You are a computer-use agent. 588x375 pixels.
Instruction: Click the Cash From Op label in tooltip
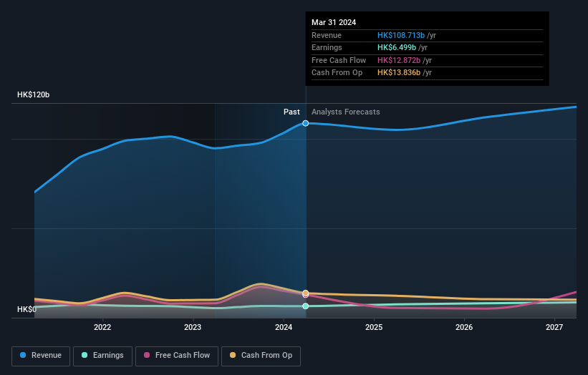point(337,73)
